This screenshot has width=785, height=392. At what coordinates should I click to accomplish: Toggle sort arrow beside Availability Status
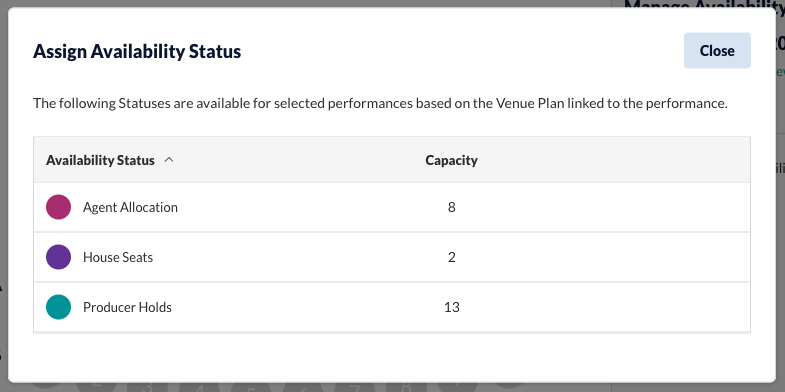tap(169, 160)
